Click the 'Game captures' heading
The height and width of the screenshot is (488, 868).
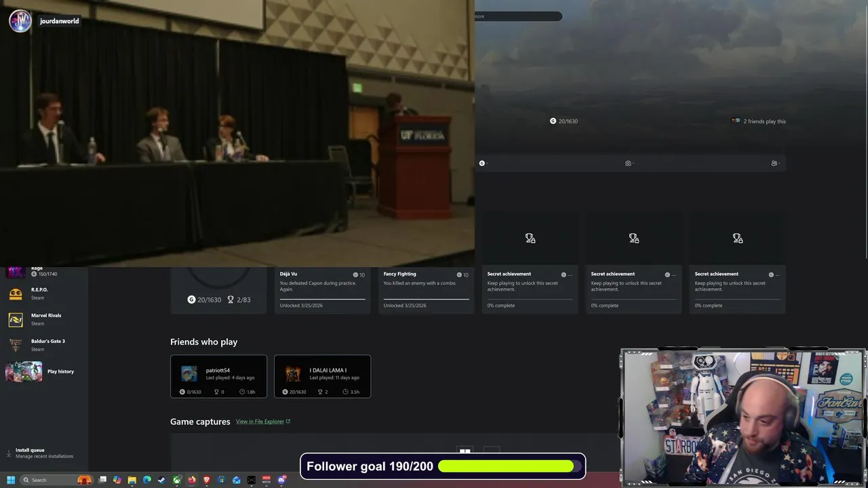[x=200, y=422]
